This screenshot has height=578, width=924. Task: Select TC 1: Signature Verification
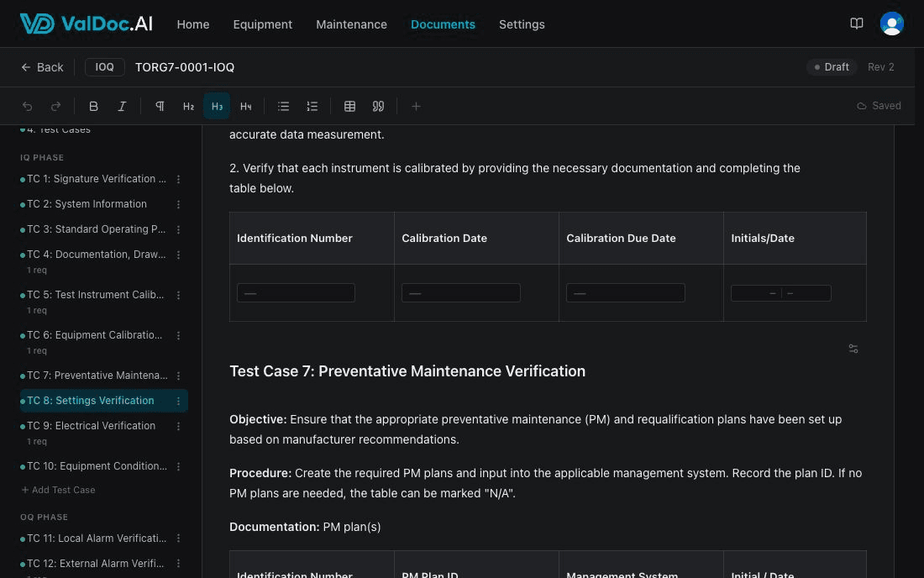(97, 179)
